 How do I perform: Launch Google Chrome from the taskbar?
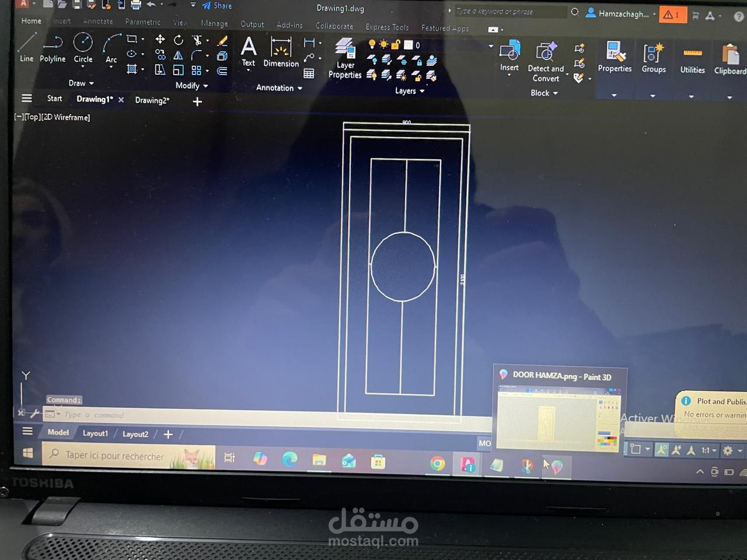437,464
